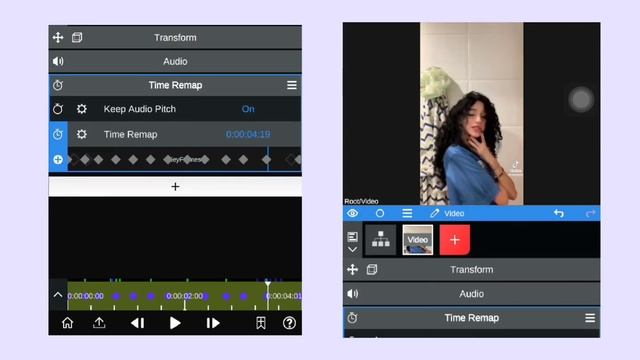Step forward one frame
This screenshot has height=360, width=640.
pos(213,323)
